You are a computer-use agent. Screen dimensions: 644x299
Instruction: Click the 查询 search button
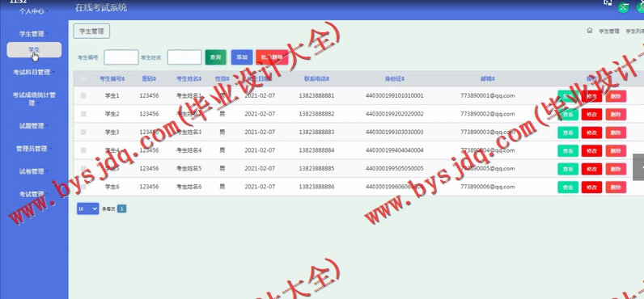(x=216, y=57)
